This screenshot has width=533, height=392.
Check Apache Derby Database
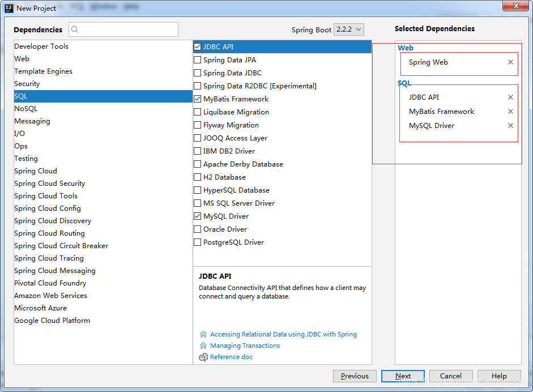197,164
